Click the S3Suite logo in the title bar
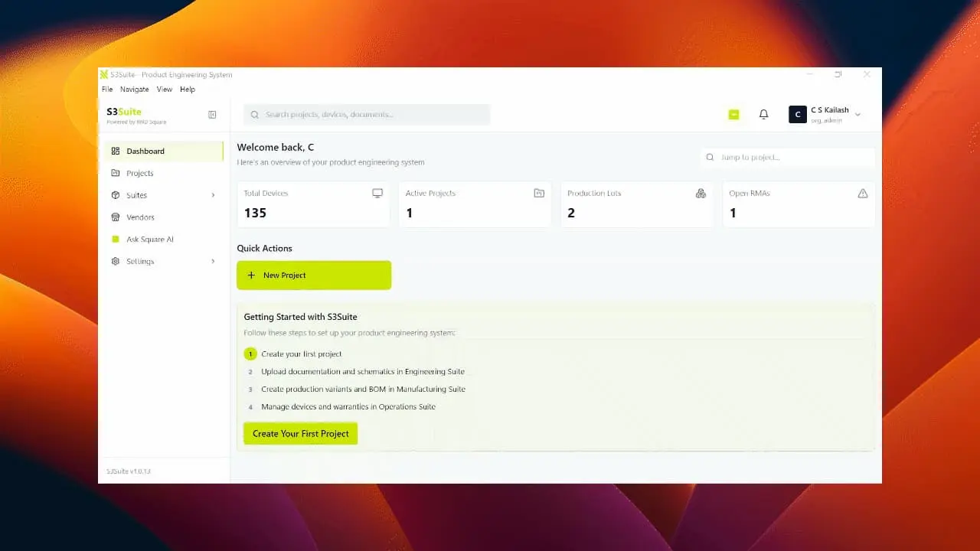The width and height of the screenshot is (980, 551). click(x=104, y=74)
